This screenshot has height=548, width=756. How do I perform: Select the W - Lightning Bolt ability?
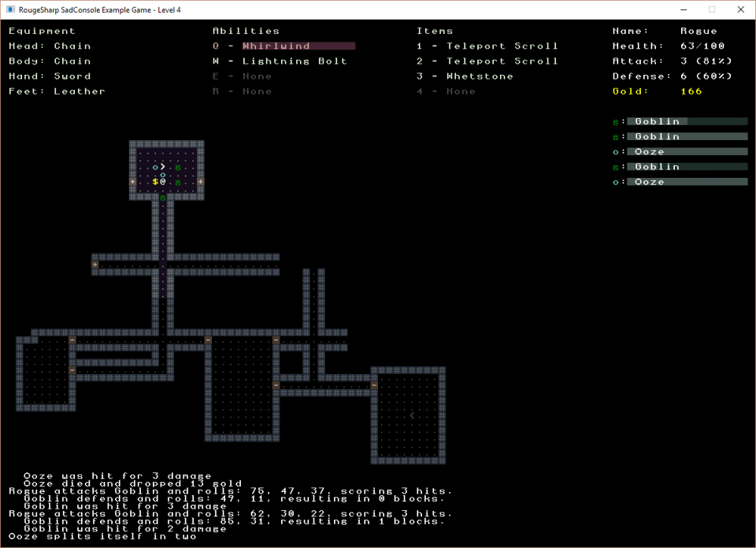click(280, 61)
